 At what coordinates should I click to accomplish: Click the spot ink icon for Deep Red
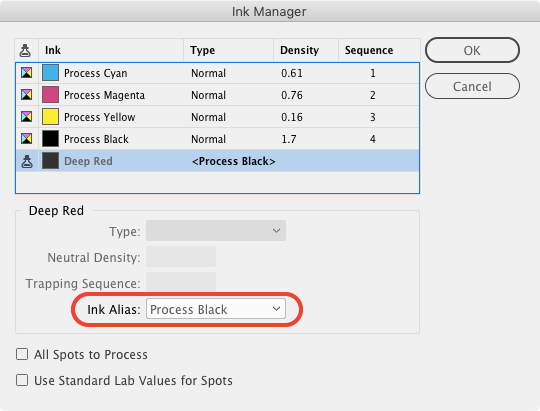[x=27, y=161]
